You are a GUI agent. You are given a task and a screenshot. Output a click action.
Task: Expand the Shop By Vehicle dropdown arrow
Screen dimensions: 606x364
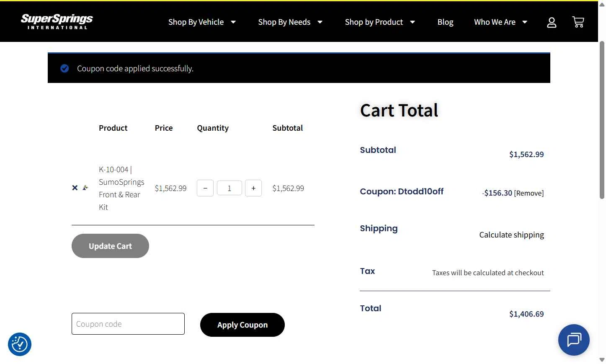[x=233, y=22]
